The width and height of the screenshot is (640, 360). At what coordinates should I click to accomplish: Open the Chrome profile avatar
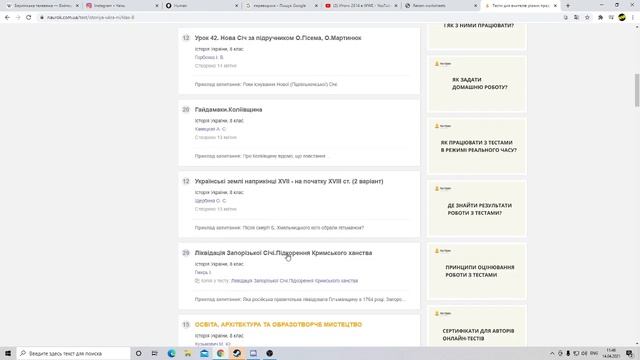coord(622,17)
